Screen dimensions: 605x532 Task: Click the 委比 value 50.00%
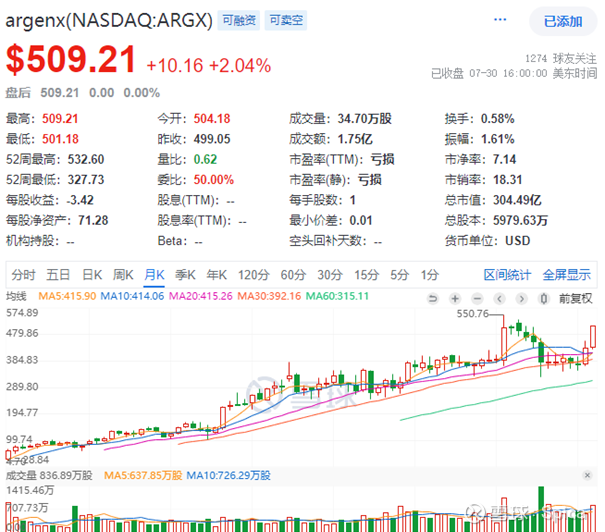tap(214, 180)
